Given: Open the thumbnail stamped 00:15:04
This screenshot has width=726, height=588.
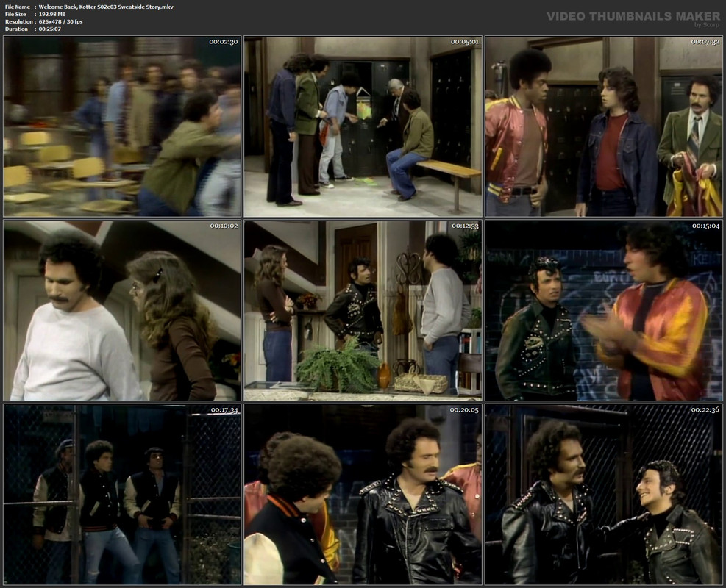Looking at the screenshot, I should [x=604, y=310].
